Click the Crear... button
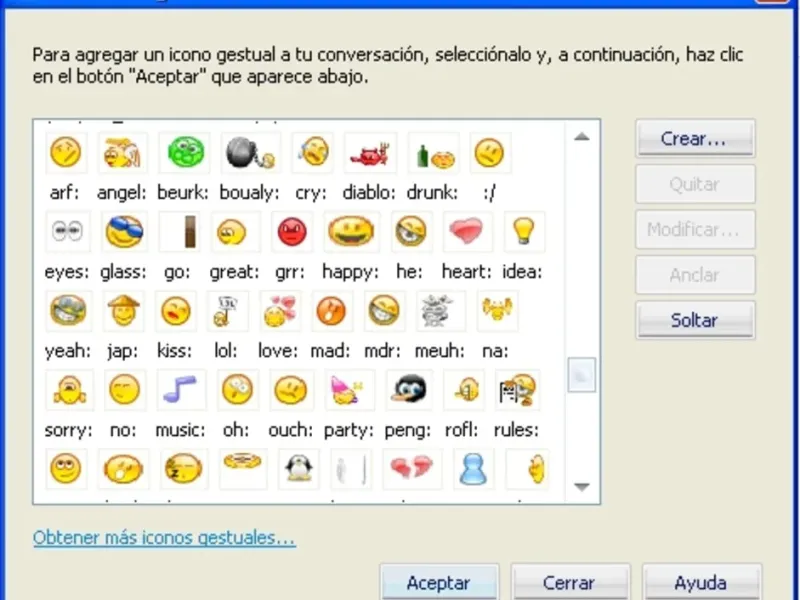 click(695, 139)
